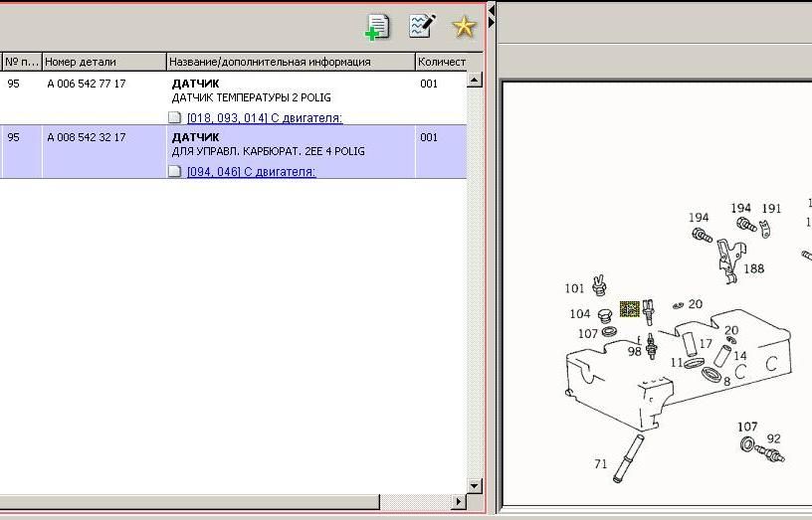Image resolution: width=812 pixels, height=520 pixels.
Task: Click the horizontal scrollbar right arrow
Action: coord(459,502)
